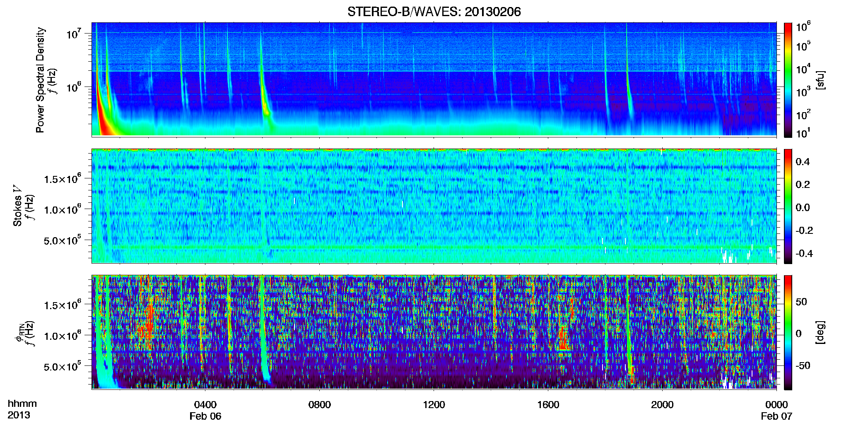This screenshot has width=868, height=447.
Task: Click the -50 tick on degrees colorbar
Action: click(x=803, y=365)
